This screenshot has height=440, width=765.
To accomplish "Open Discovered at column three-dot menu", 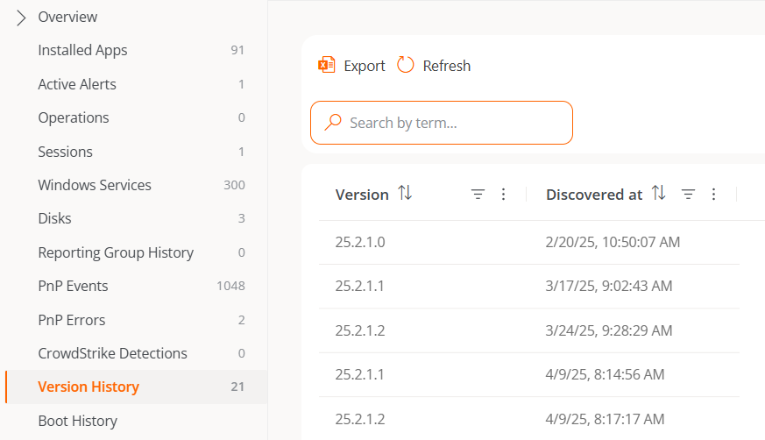I will coord(714,195).
